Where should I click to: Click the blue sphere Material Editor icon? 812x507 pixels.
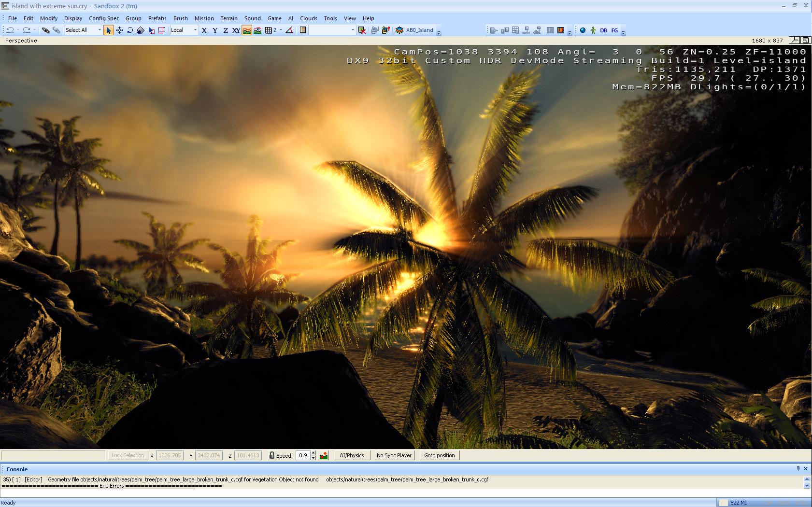(583, 30)
